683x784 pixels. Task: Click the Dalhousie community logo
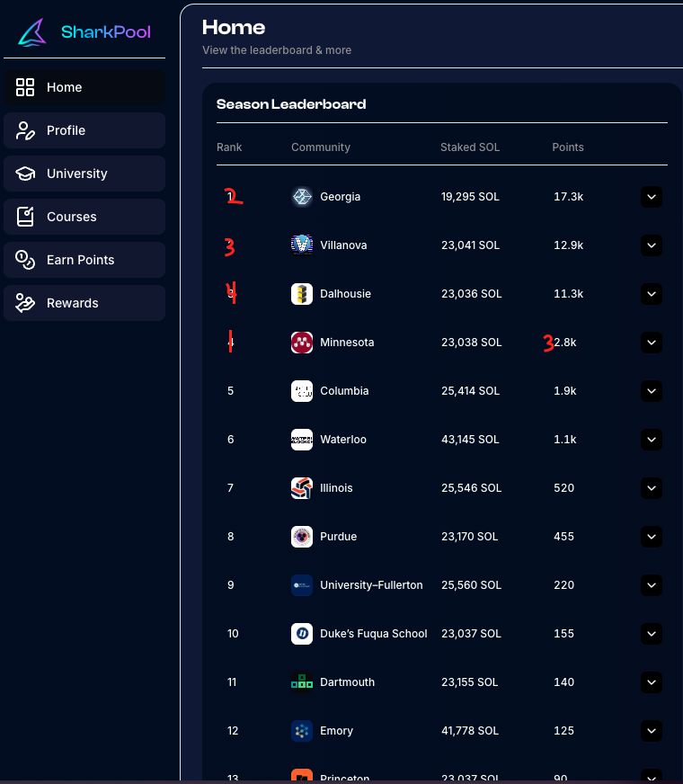pyautogui.click(x=302, y=293)
